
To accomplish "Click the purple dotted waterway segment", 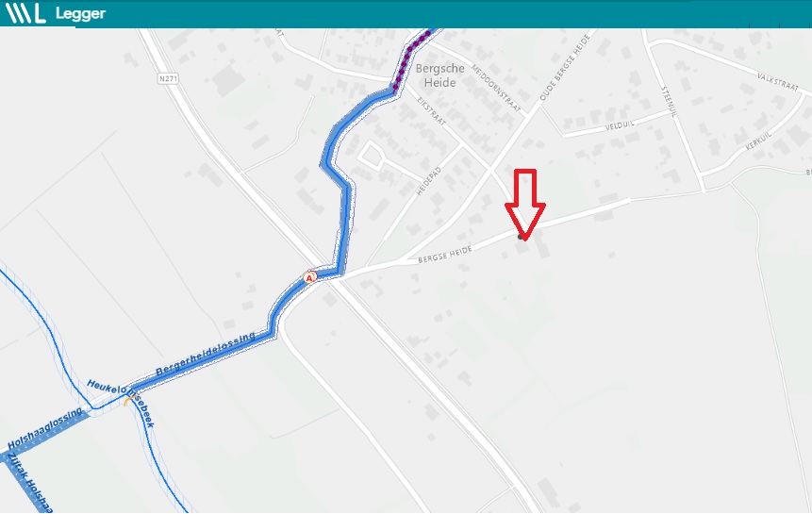I will tap(411, 60).
